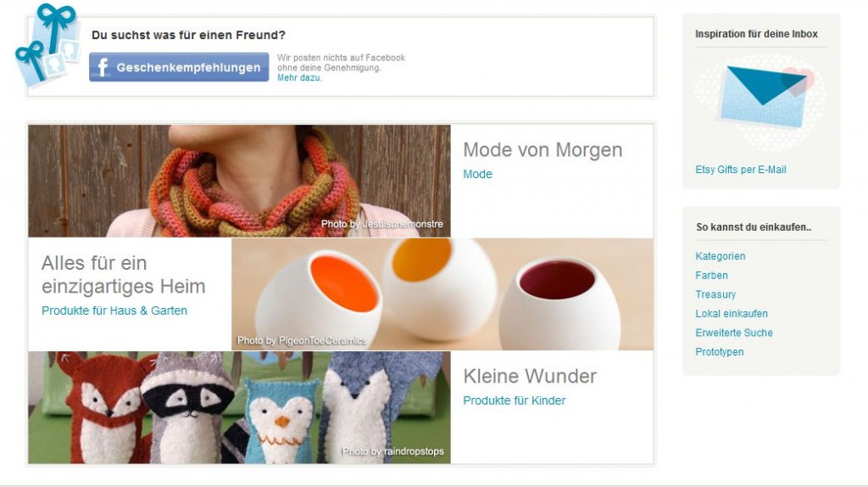Click the Mode von Morgen heading
Screen dimensions: 868x487
click(542, 150)
